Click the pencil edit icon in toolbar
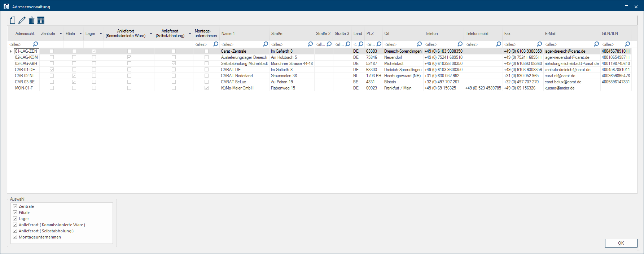644x254 pixels. tap(22, 20)
